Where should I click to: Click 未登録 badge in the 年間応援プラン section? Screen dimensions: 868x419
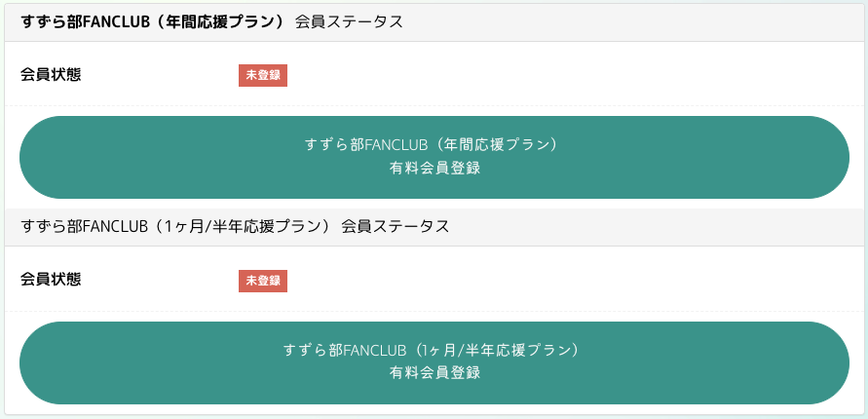pyautogui.click(x=263, y=75)
